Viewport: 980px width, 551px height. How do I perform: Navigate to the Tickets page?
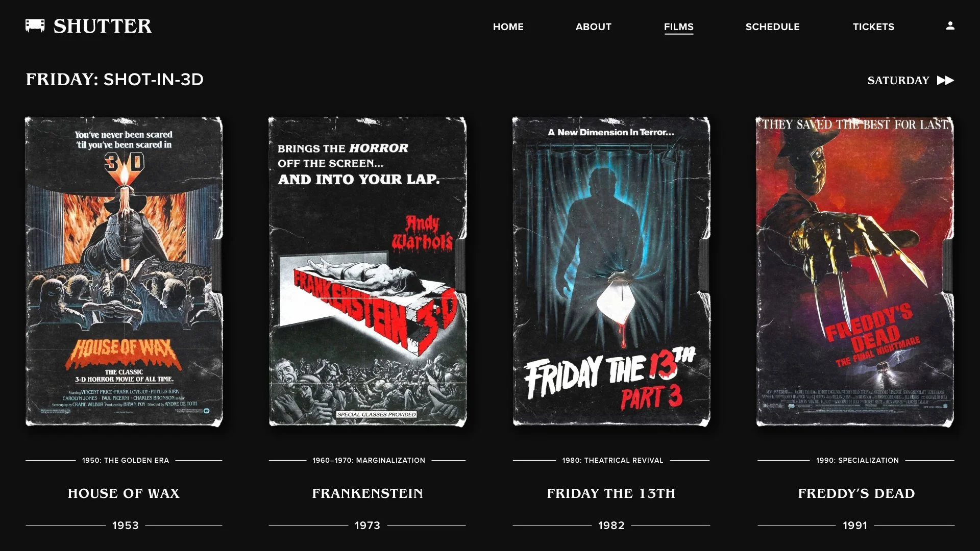(x=873, y=27)
